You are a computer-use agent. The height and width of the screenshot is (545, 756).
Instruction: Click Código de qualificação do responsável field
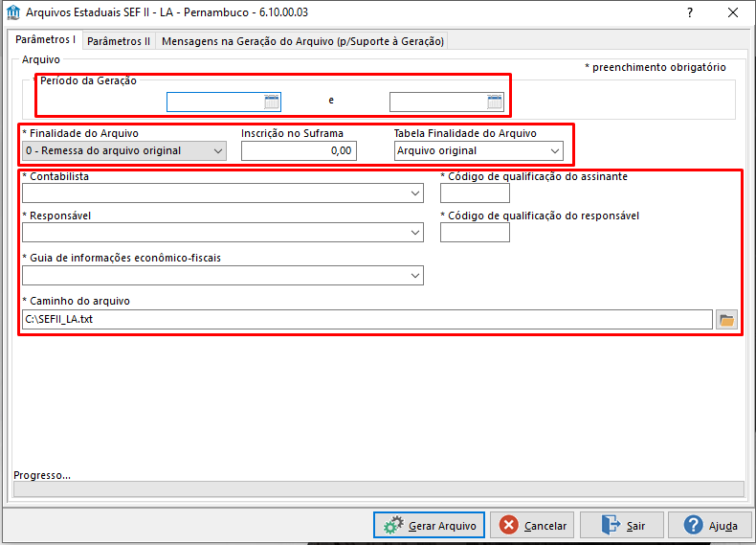click(x=475, y=233)
